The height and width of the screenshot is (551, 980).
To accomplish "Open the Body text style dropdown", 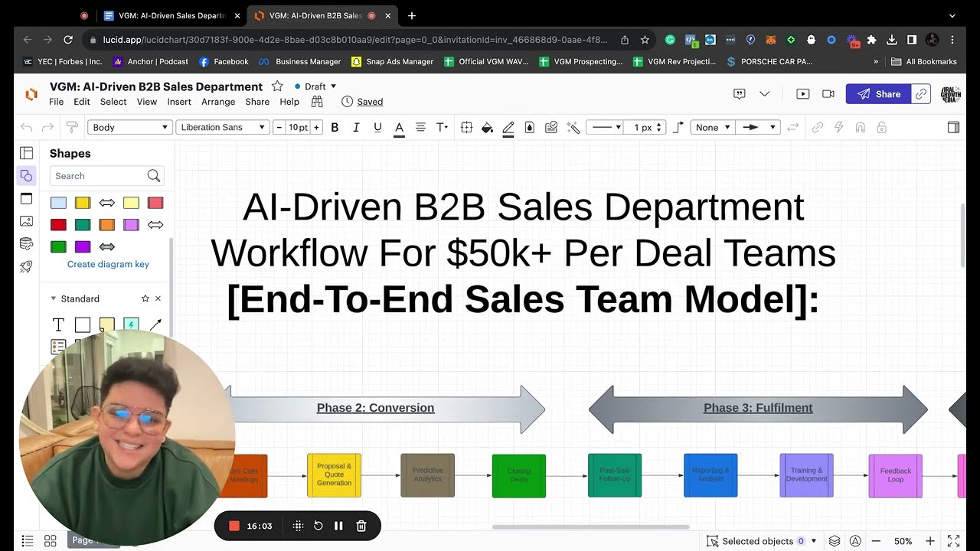I will (130, 127).
